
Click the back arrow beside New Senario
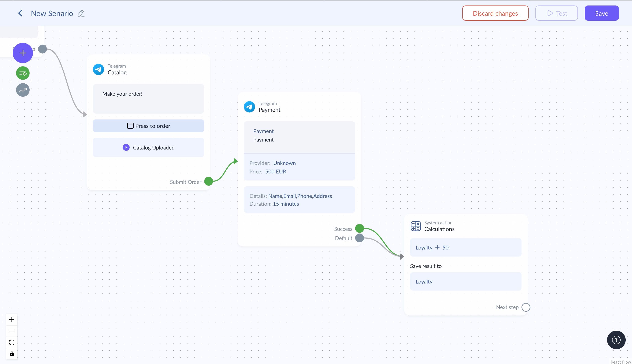[20, 13]
